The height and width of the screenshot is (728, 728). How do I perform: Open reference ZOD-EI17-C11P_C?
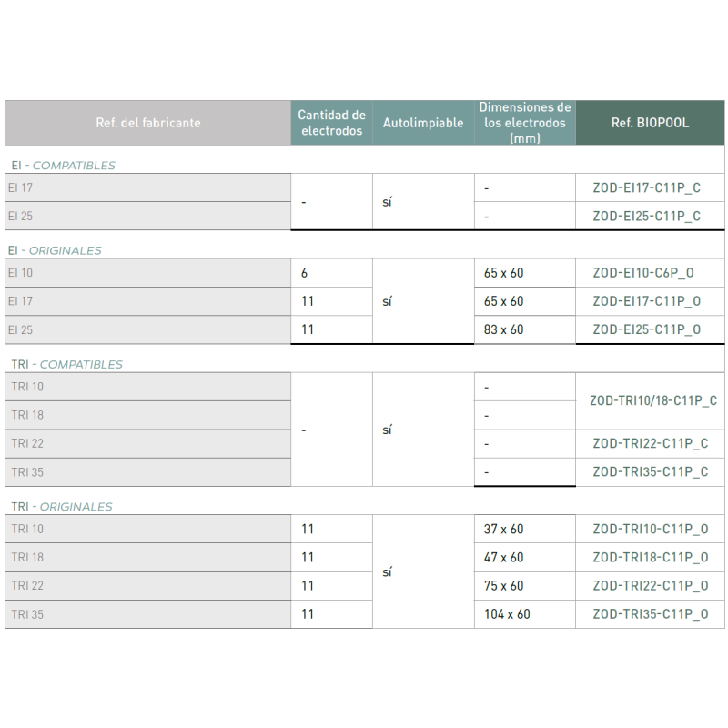point(646,188)
